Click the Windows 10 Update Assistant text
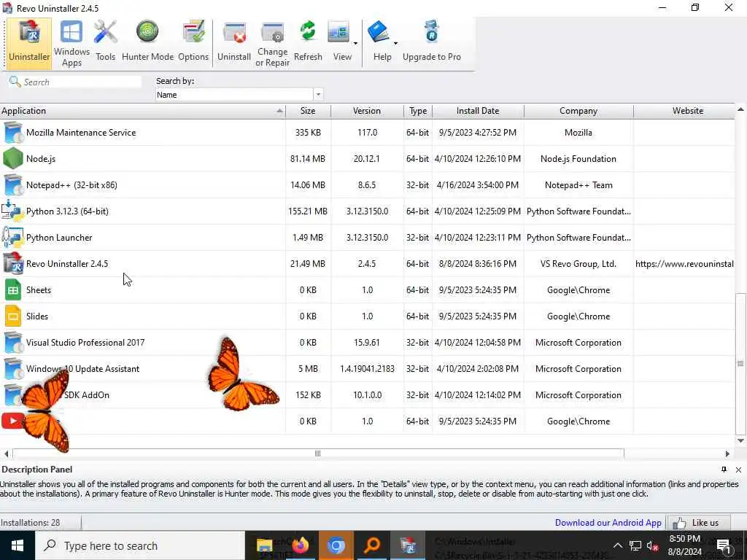The image size is (747, 560). (83, 368)
